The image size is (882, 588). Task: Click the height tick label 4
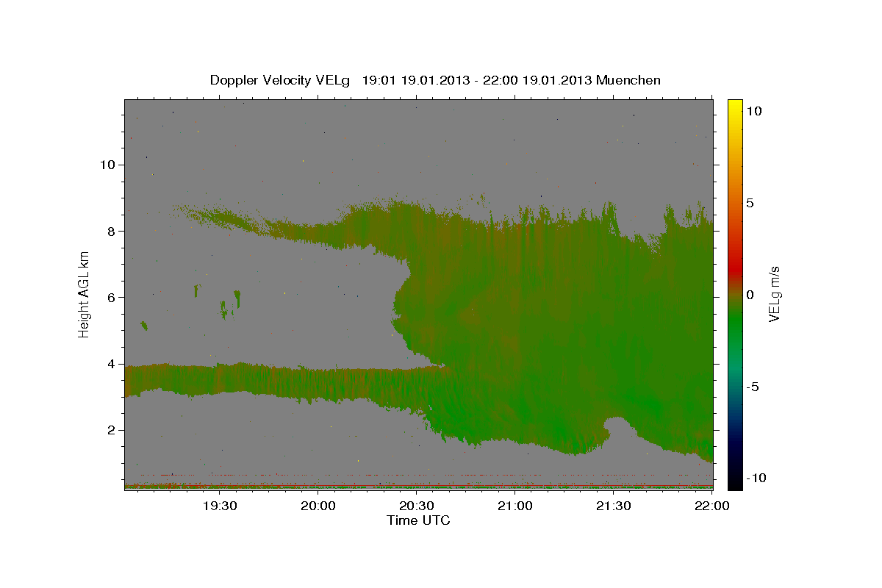tap(112, 364)
